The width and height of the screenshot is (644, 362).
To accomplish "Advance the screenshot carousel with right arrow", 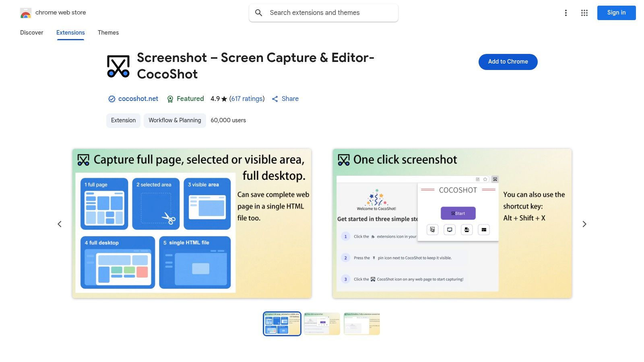I will (584, 224).
